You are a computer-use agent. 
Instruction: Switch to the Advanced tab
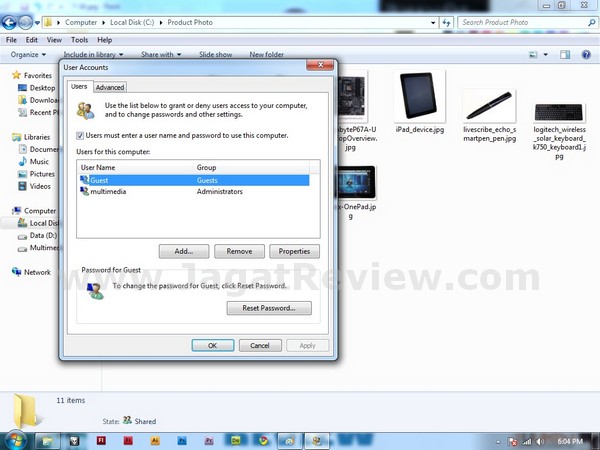[x=110, y=87]
